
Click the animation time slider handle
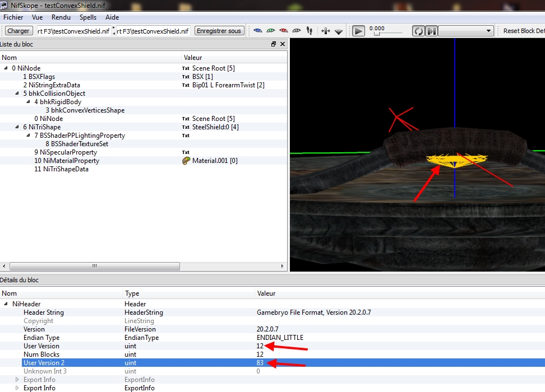[377, 34]
